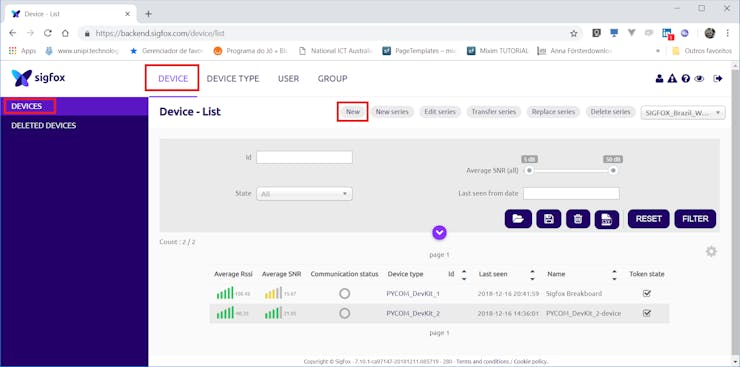Click the floppy disk save filter button
This screenshot has width=740, height=367.
pyautogui.click(x=548, y=219)
